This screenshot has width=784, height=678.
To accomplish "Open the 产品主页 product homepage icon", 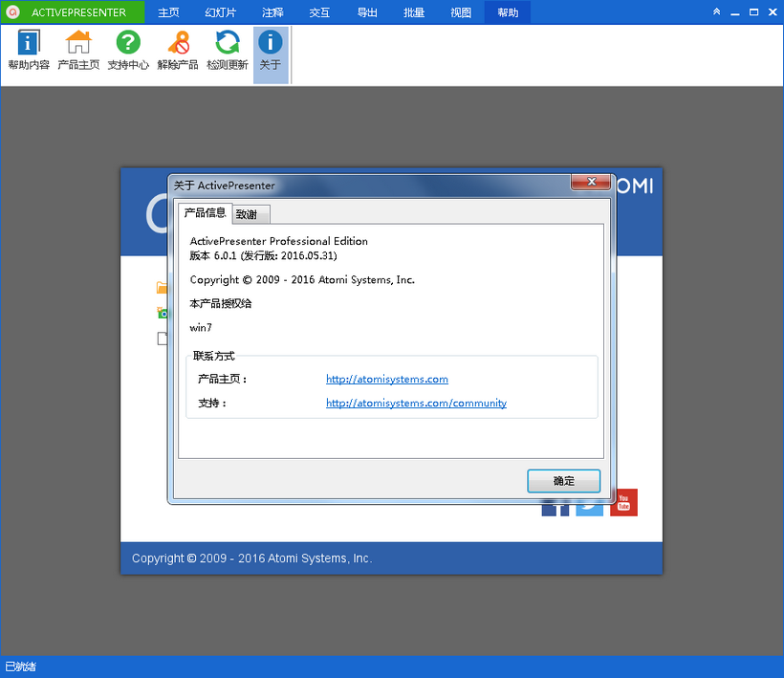I will coord(78,50).
